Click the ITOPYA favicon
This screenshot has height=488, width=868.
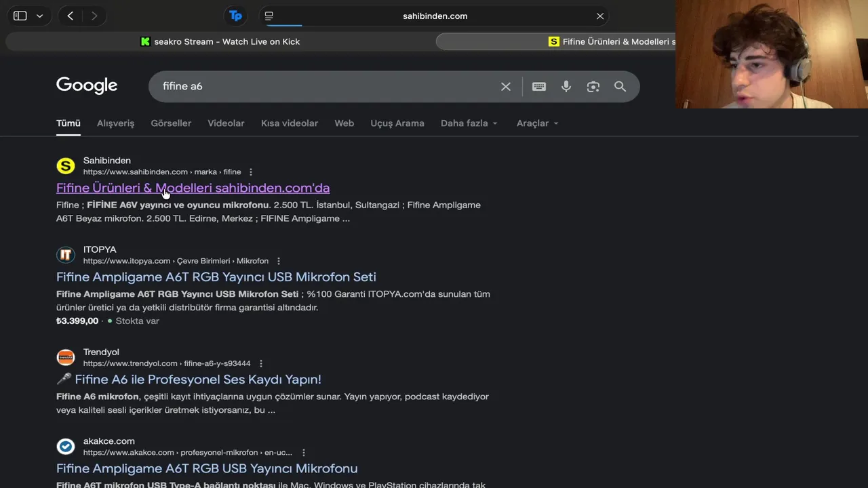click(x=66, y=255)
